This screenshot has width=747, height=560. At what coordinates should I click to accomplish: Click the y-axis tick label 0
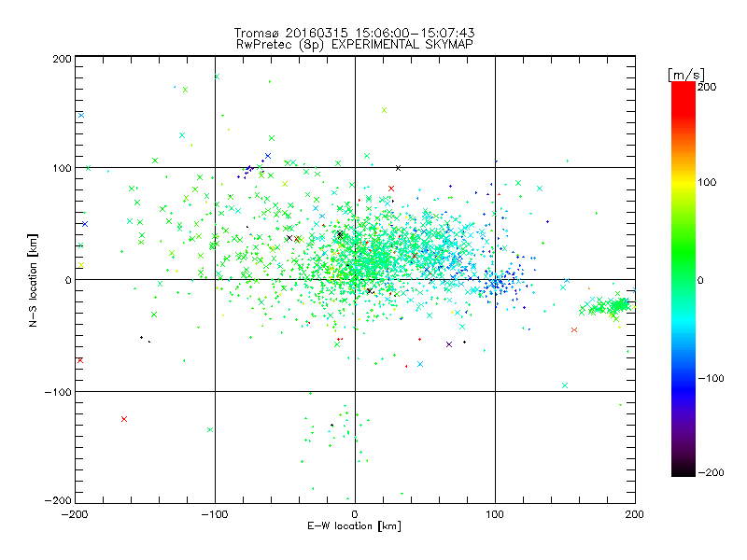[68, 280]
